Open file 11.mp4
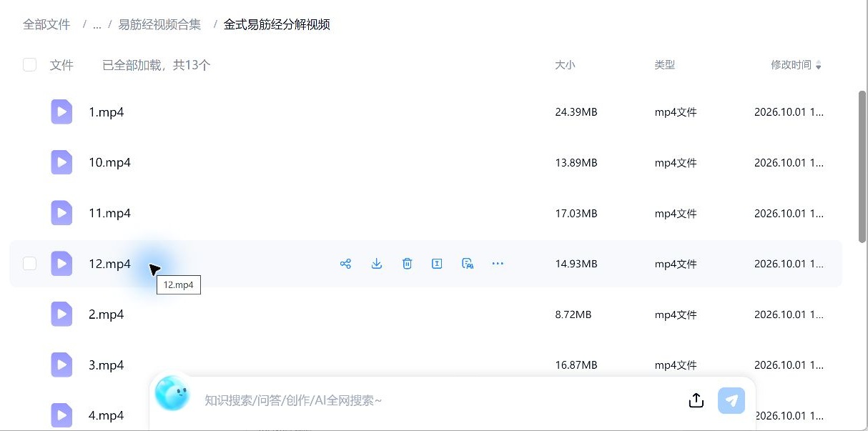 [x=109, y=213]
